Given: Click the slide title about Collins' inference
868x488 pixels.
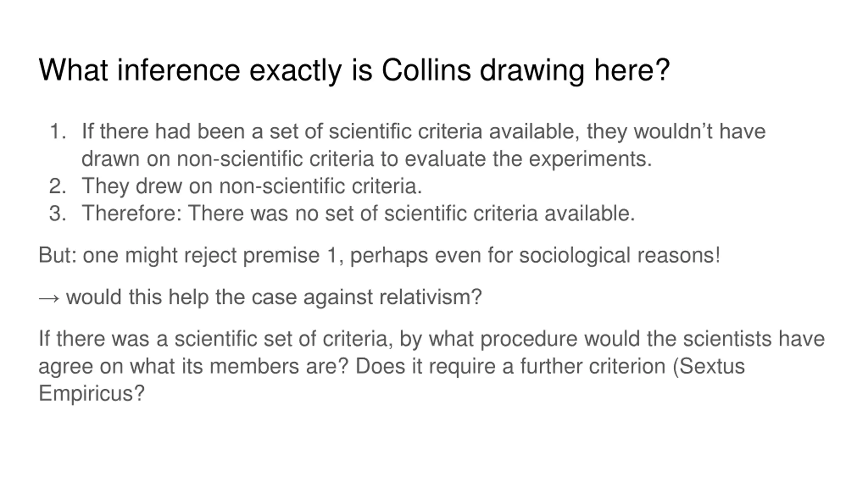Looking at the screenshot, I should pyautogui.click(x=354, y=70).
